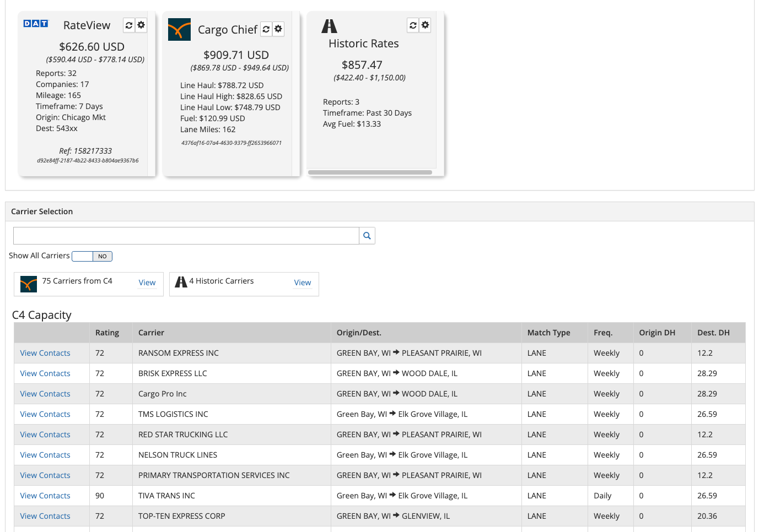View Contacts for TIVA TRANS INC
759x532 pixels.
(45, 496)
